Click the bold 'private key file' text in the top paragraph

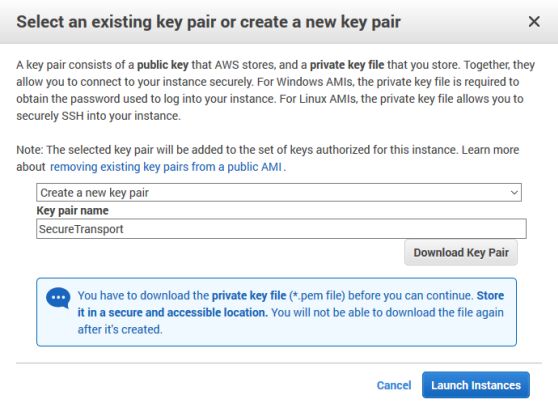(x=347, y=65)
